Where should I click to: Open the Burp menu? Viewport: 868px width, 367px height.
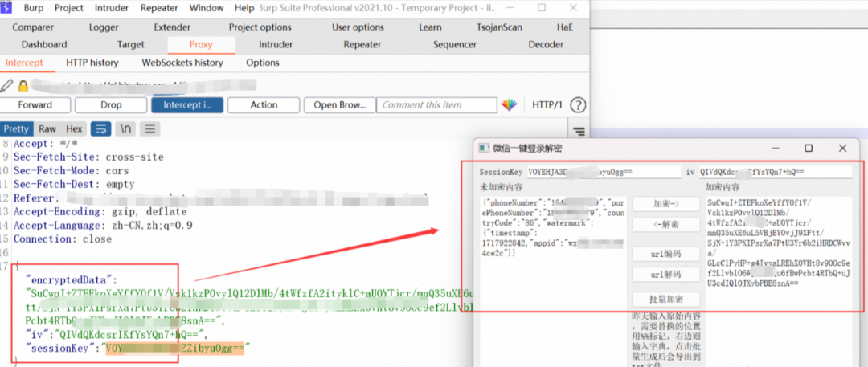34,8
